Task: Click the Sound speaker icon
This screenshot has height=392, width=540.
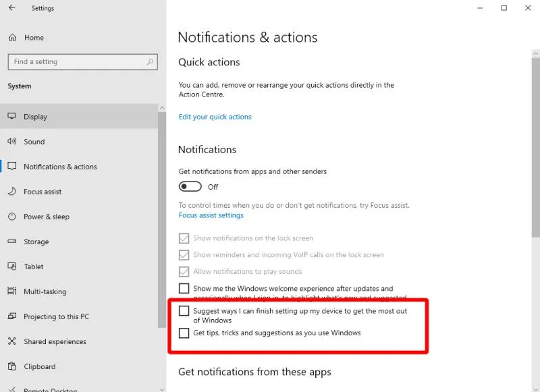Action: point(11,141)
